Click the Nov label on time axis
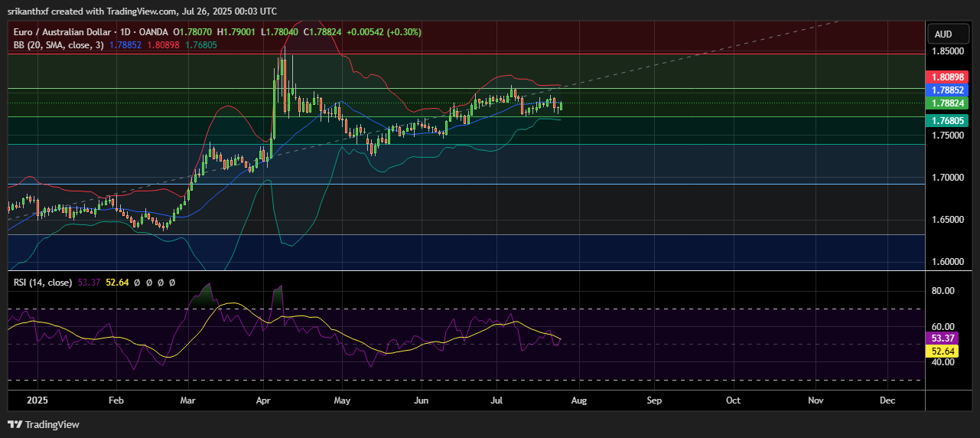The height and width of the screenshot is (438, 980). click(815, 400)
